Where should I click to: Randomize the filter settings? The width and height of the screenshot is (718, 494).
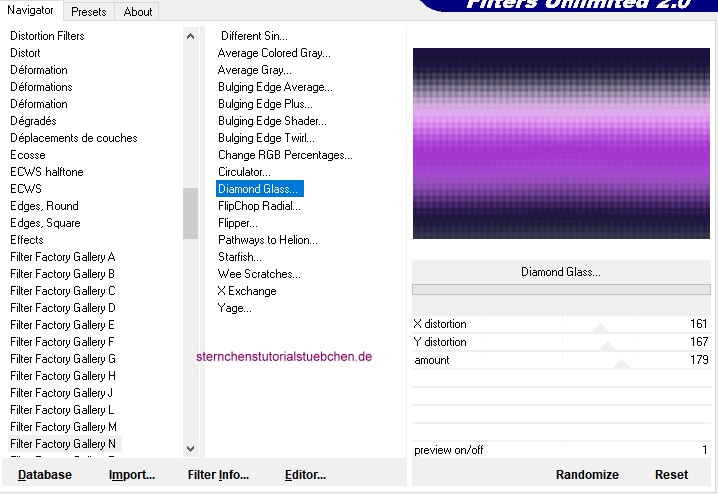click(587, 475)
